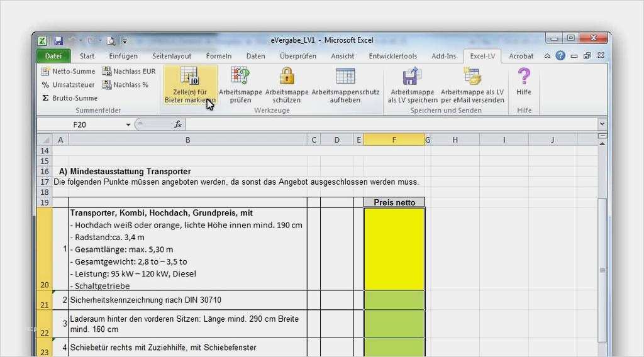Click Zelle(n) für Bieter markieren icon
644x357 pixels.
pos(190,77)
